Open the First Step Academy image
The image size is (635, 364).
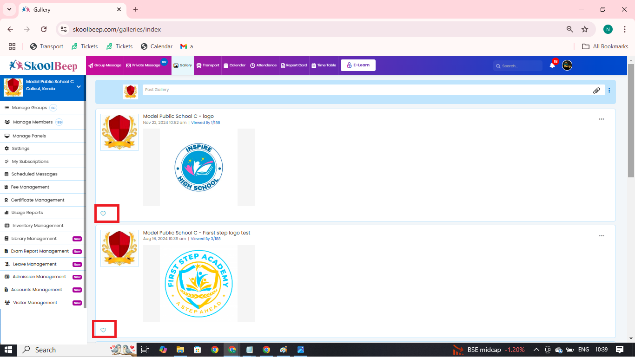(x=199, y=284)
